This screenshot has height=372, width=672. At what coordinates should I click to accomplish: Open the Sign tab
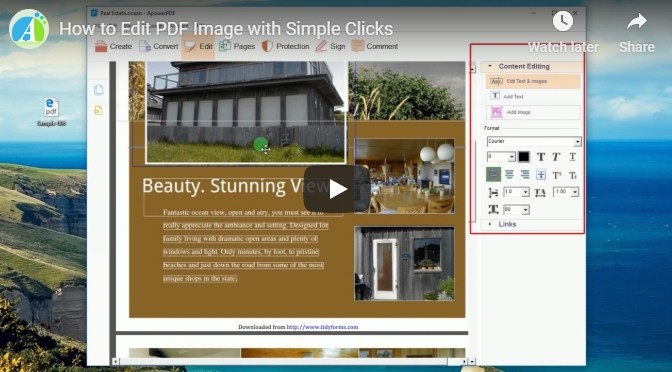330,46
